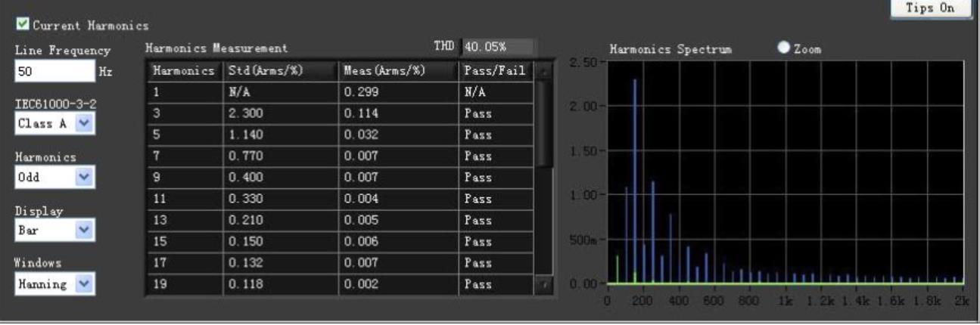The height and width of the screenshot is (325, 980).
Task: Select the harmonic 17 row cell
Action: [184, 264]
